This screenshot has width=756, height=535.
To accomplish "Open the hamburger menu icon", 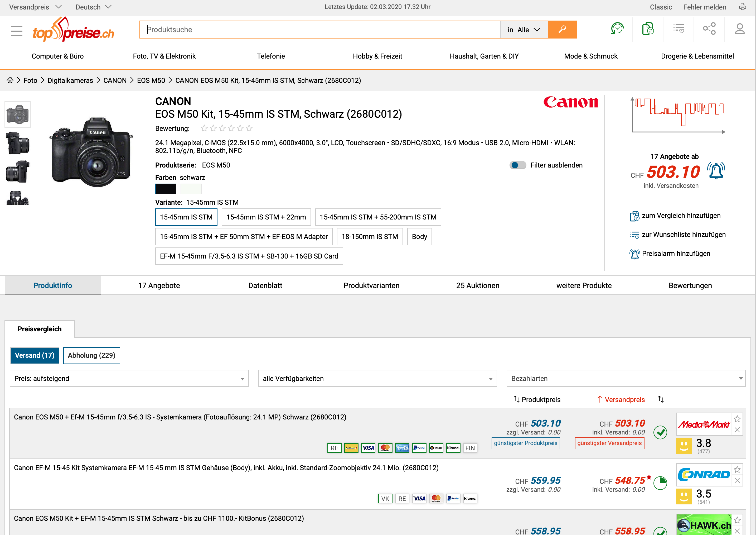I will coord(16,31).
